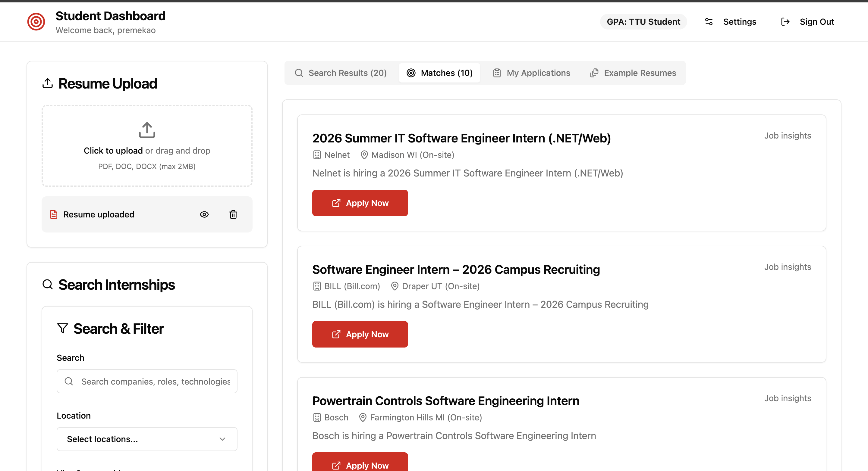Click the magnifier icon in search field

tap(69, 381)
